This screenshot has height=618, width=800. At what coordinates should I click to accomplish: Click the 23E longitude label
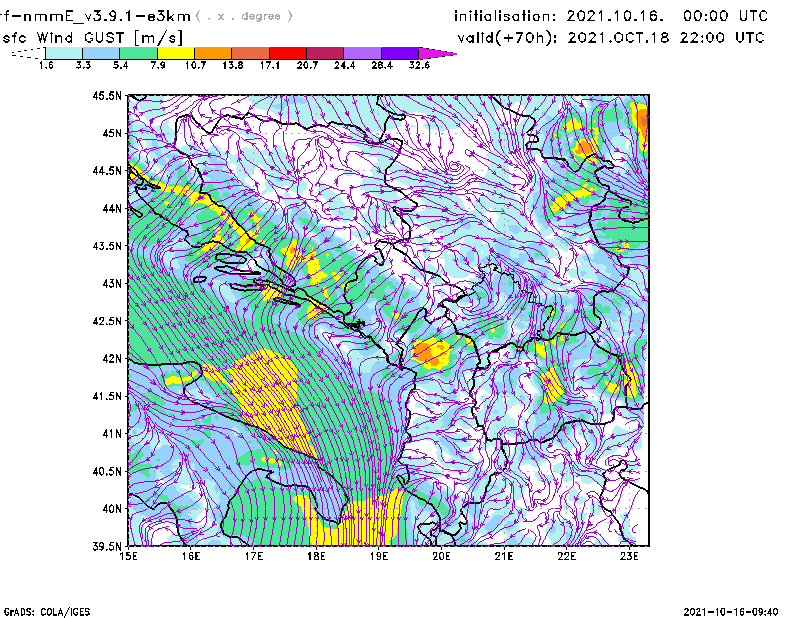point(629,556)
